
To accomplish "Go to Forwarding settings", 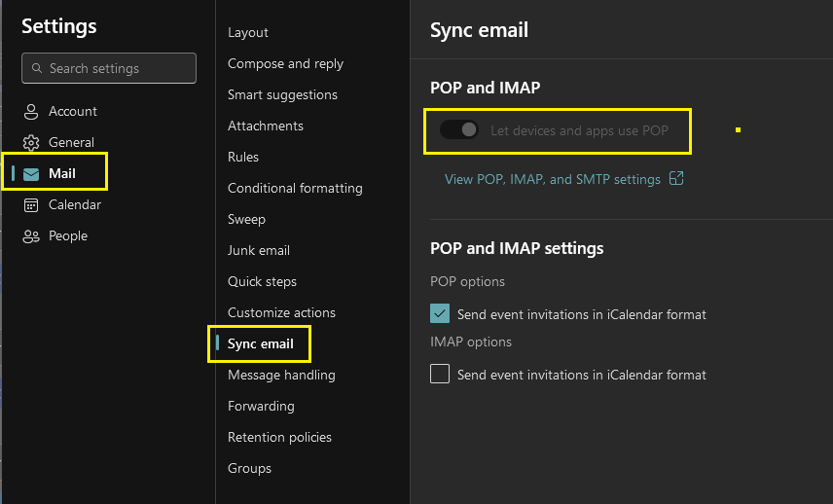I will [261, 407].
